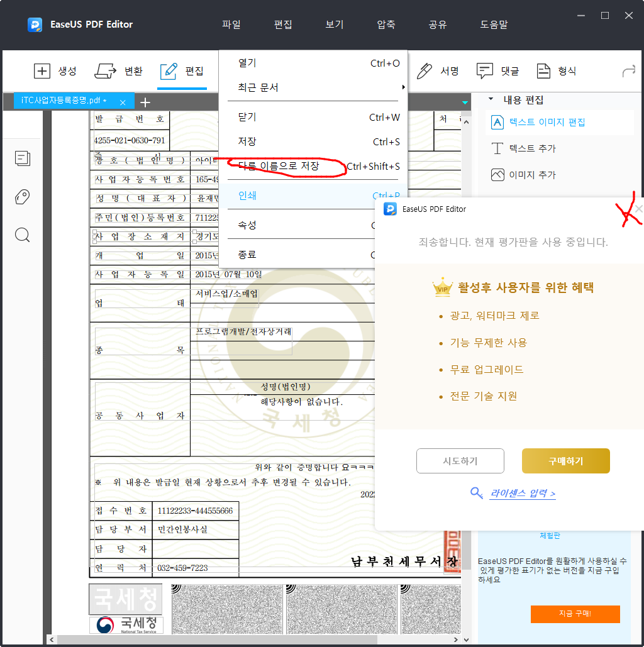Click the 국세청 logo image
The height and width of the screenshot is (647, 644).
click(x=126, y=624)
